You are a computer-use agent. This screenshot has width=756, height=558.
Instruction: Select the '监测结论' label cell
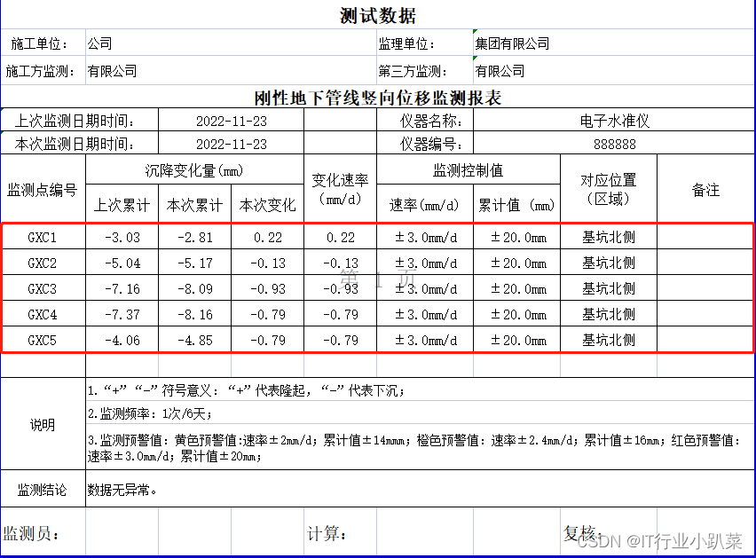[43, 489]
